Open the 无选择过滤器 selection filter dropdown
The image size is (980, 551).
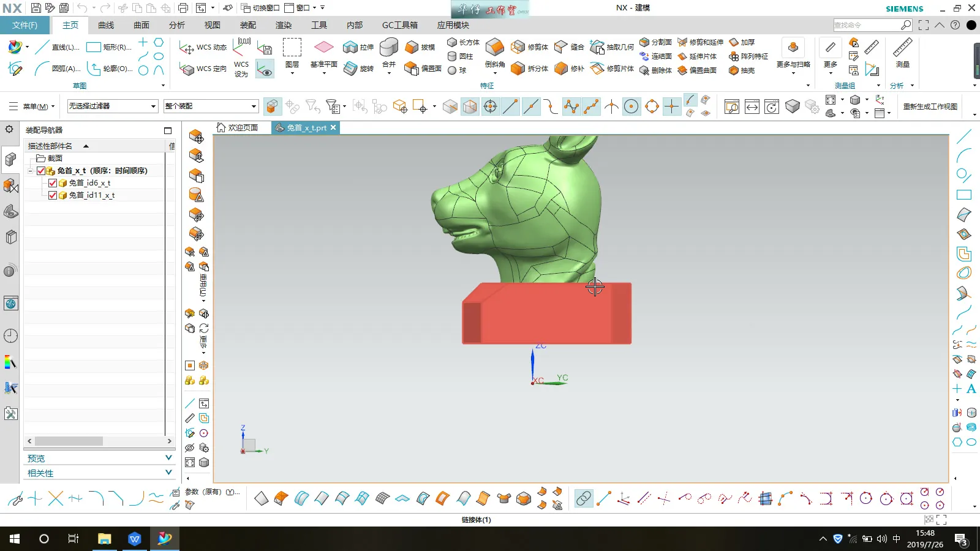113,107
